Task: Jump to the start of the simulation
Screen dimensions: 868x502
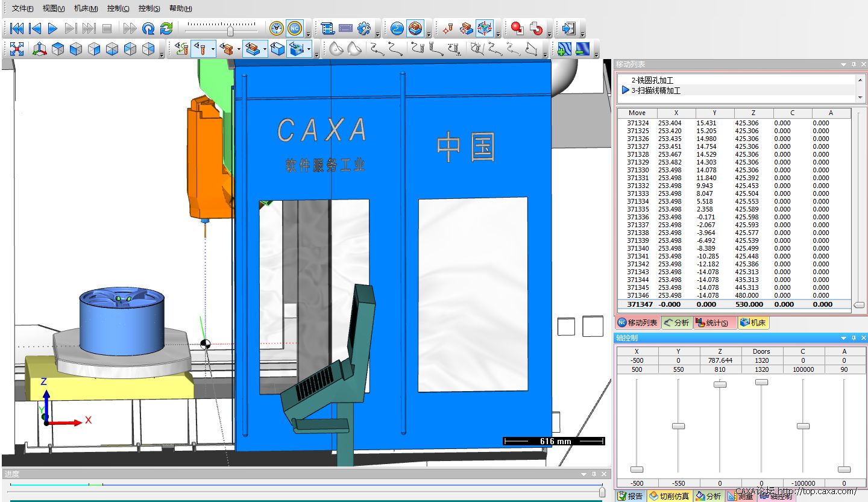Action: (x=17, y=28)
